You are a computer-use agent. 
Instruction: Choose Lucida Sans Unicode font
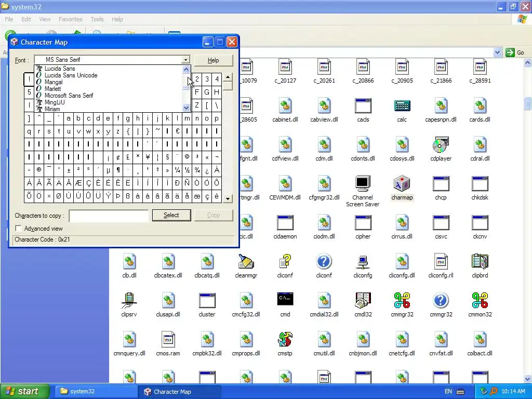(71, 75)
